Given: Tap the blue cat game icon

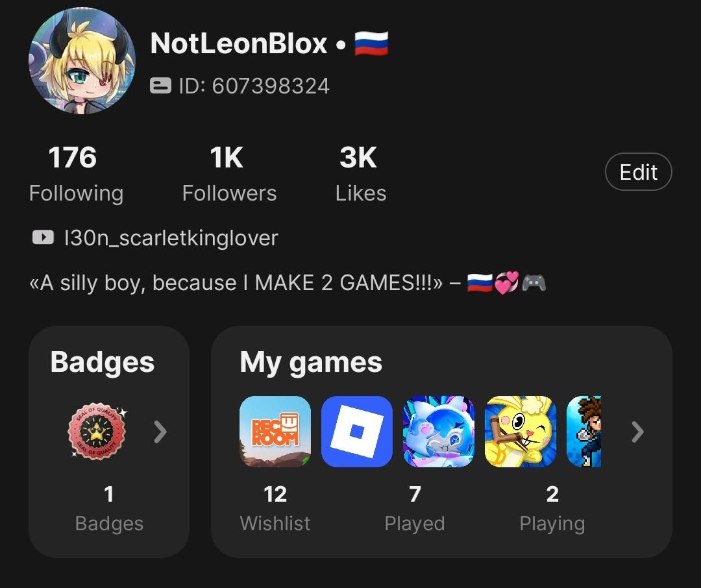Looking at the screenshot, I should point(439,432).
